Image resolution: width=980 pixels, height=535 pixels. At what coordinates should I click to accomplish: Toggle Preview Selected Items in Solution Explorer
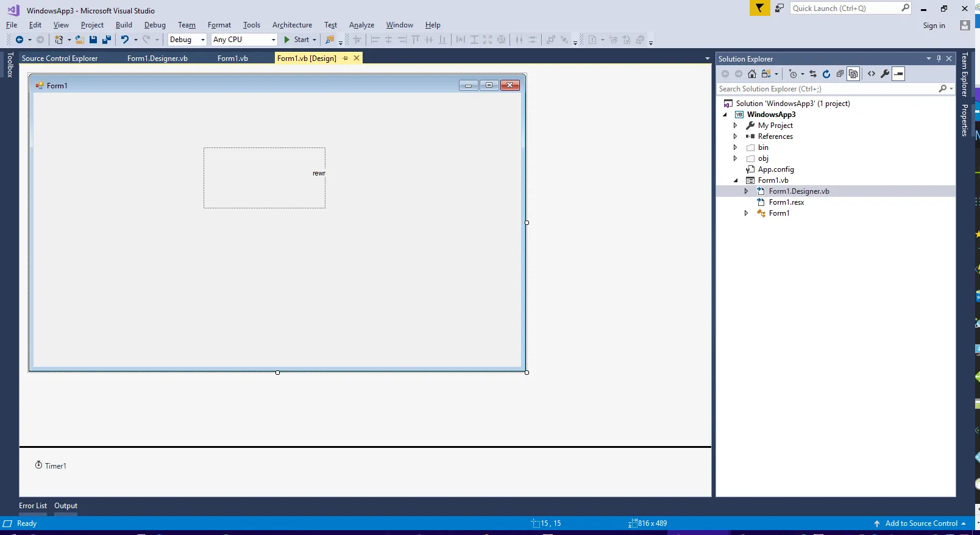(898, 74)
